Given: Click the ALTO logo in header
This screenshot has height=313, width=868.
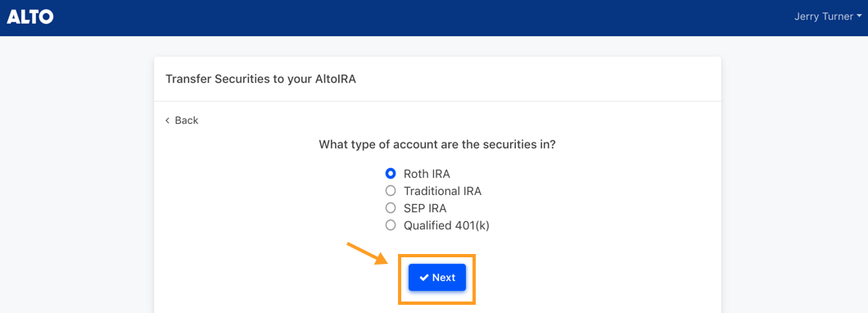Looking at the screenshot, I should click(x=30, y=17).
